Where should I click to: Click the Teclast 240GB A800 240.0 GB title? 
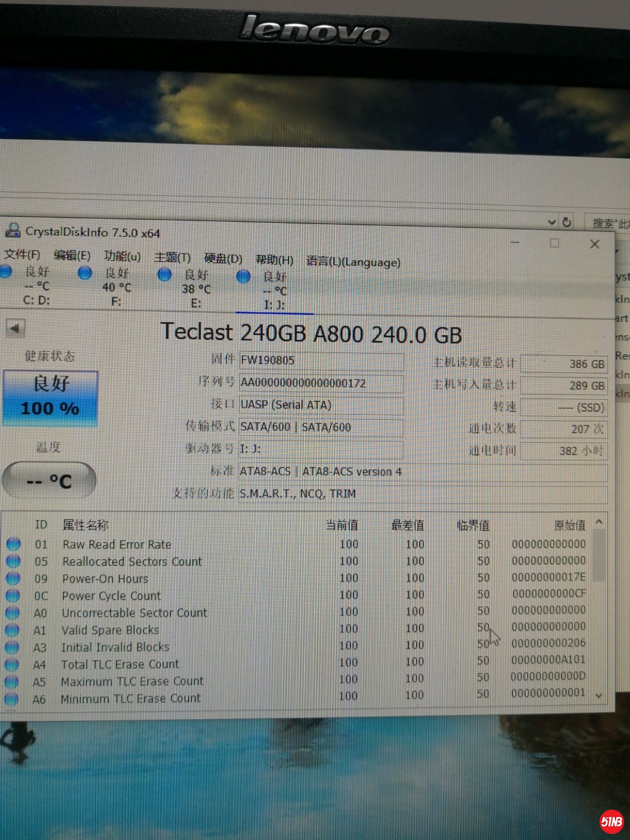311,333
